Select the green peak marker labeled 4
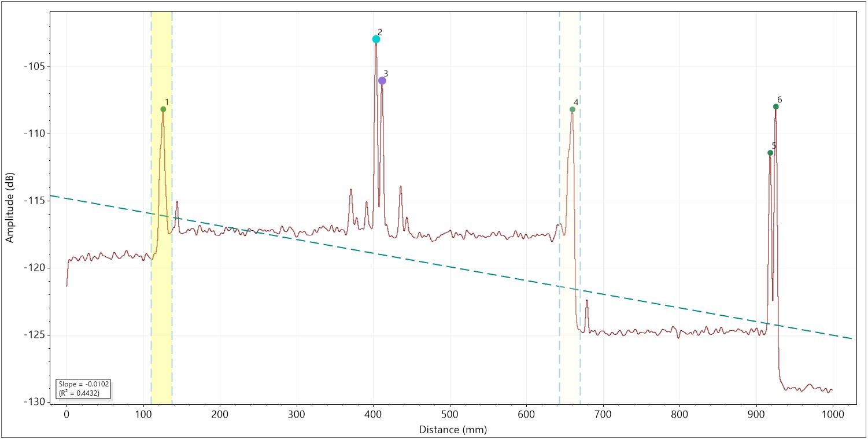The image size is (868, 439). pos(572,110)
